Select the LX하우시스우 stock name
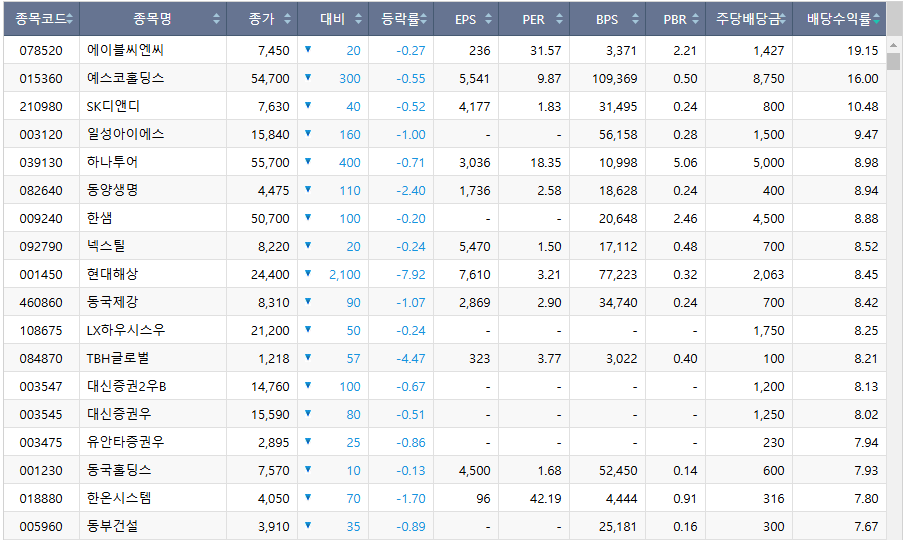 click(x=126, y=330)
